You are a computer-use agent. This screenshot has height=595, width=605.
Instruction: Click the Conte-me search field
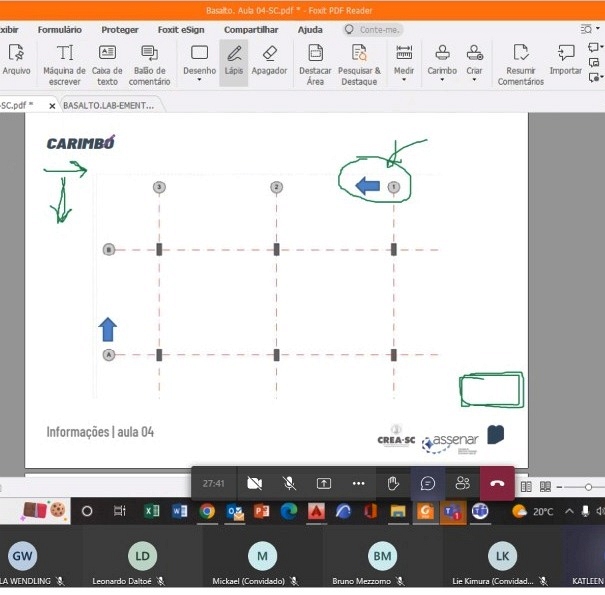pyautogui.click(x=373, y=30)
